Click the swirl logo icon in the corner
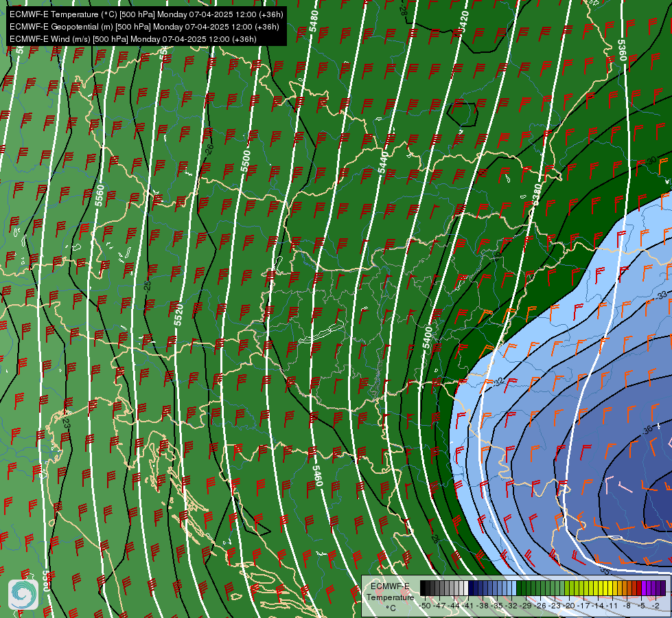This screenshot has height=618, width=672. (23, 594)
